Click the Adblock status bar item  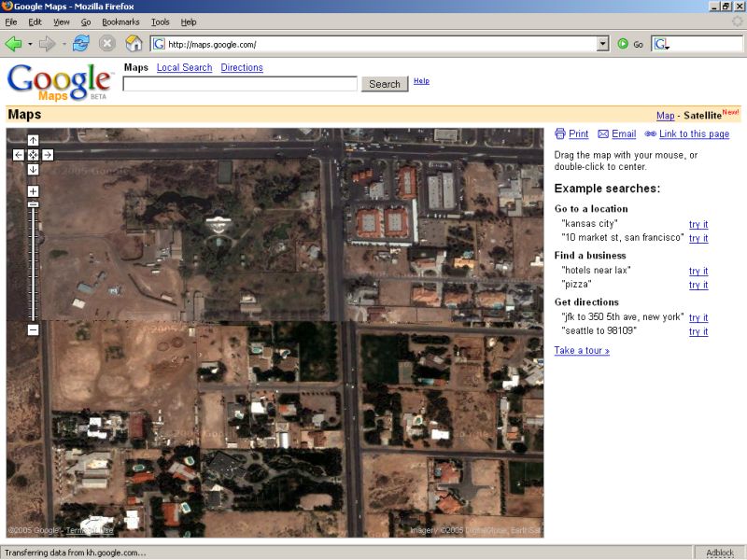(720, 553)
